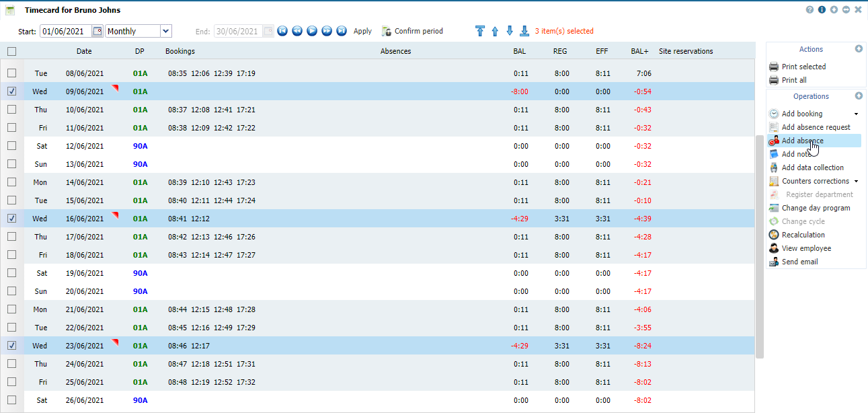
Task: Click the Apply button
Action: click(x=362, y=31)
